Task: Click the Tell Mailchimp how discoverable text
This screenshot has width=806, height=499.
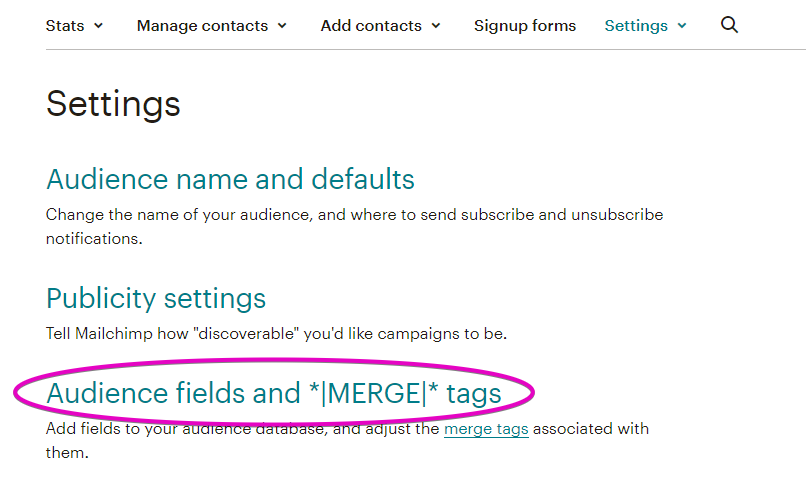Action: (x=277, y=334)
